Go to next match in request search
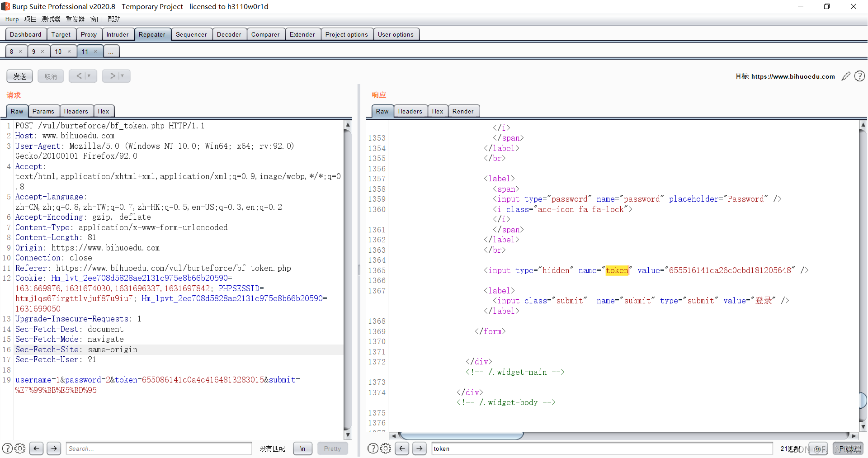The image size is (868, 458). coord(54,449)
